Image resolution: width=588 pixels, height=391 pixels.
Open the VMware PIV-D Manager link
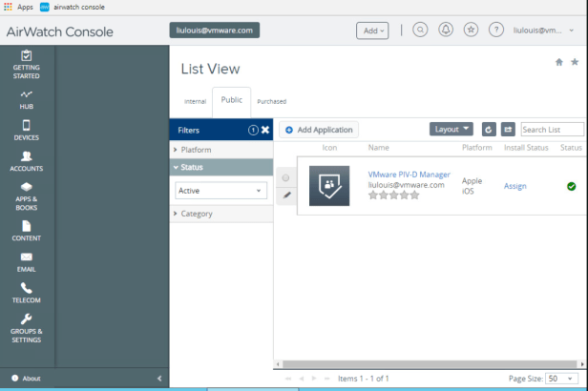409,175
